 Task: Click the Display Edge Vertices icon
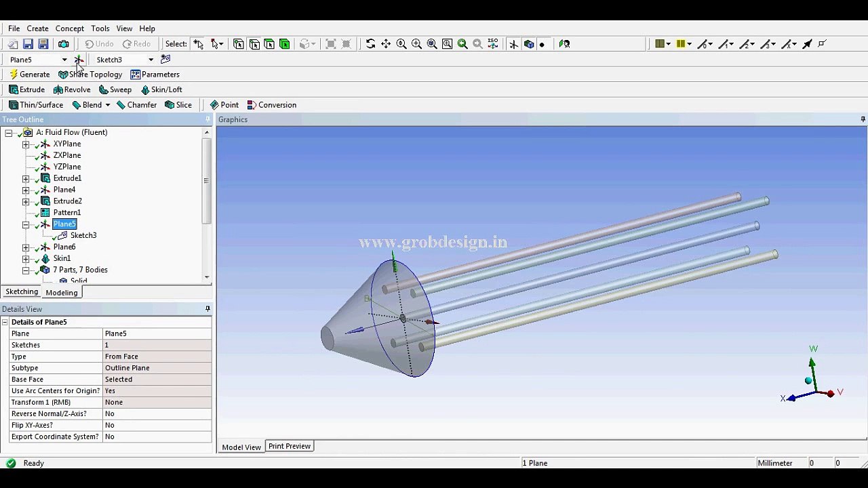[822, 44]
